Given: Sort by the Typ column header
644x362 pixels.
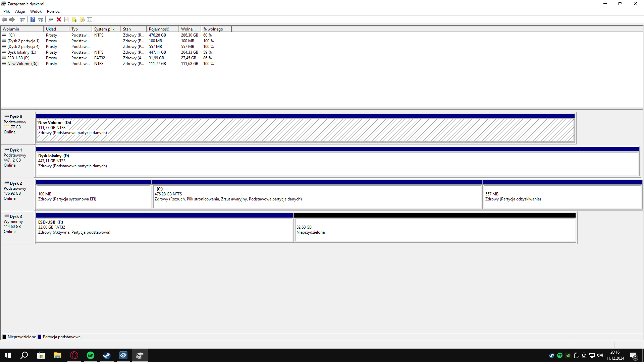Looking at the screenshot, I should [80, 29].
